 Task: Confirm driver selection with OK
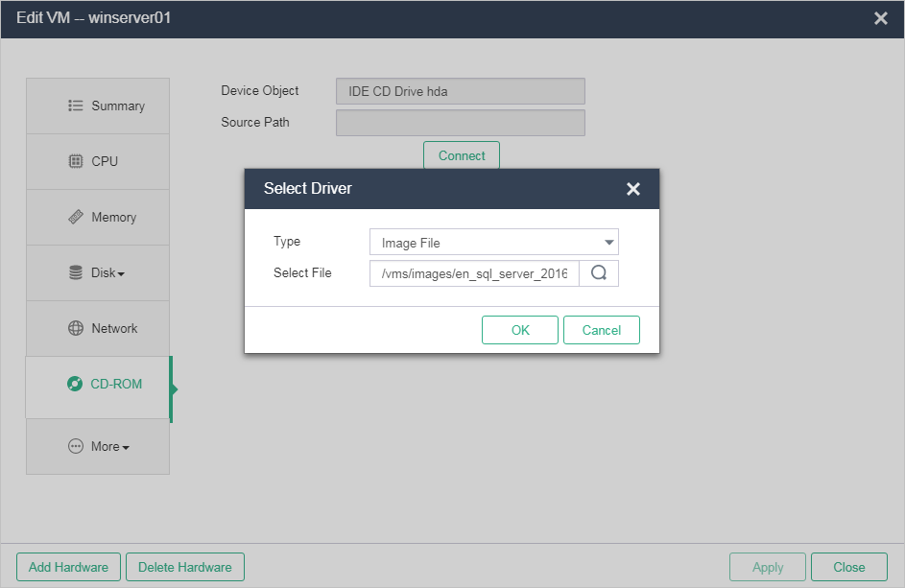[519, 329]
